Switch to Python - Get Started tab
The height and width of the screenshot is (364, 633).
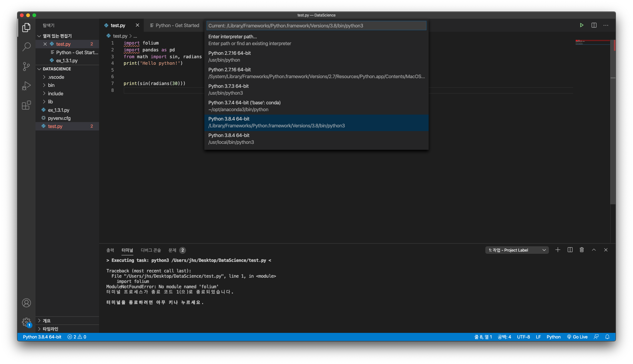tap(174, 25)
